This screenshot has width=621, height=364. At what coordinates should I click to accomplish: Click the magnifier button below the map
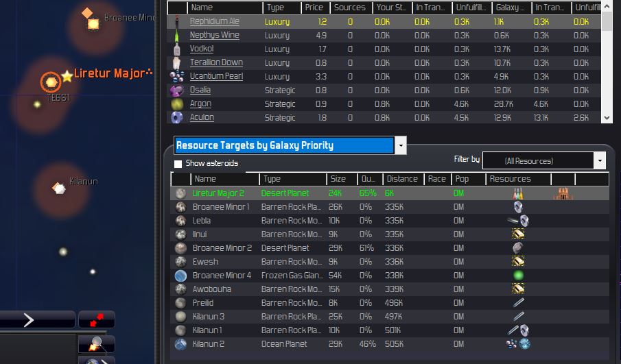click(96, 344)
